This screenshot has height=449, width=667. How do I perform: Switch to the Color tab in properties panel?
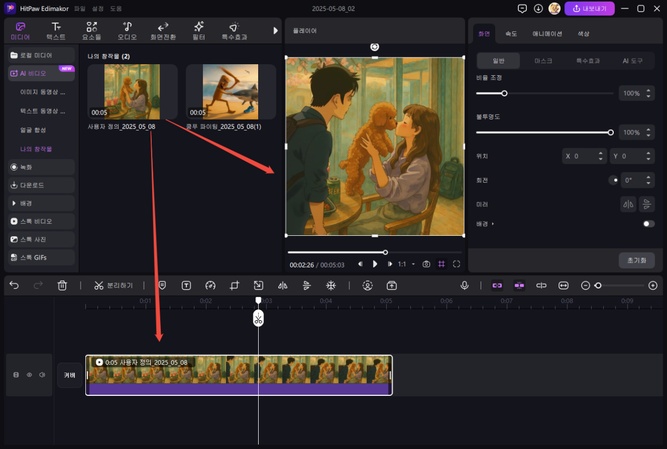[x=583, y=34]
